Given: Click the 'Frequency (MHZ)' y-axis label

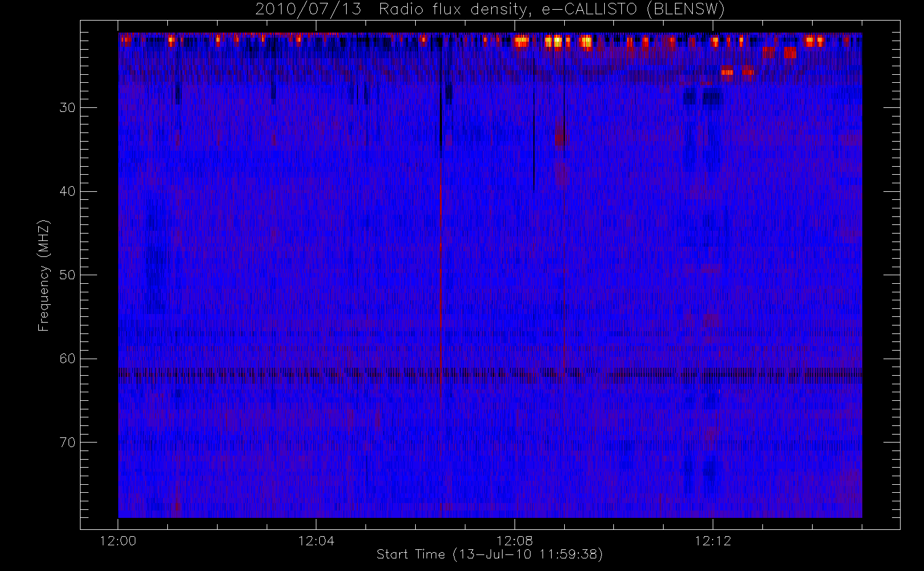Looking at the screenshot, I should (43, 276).
